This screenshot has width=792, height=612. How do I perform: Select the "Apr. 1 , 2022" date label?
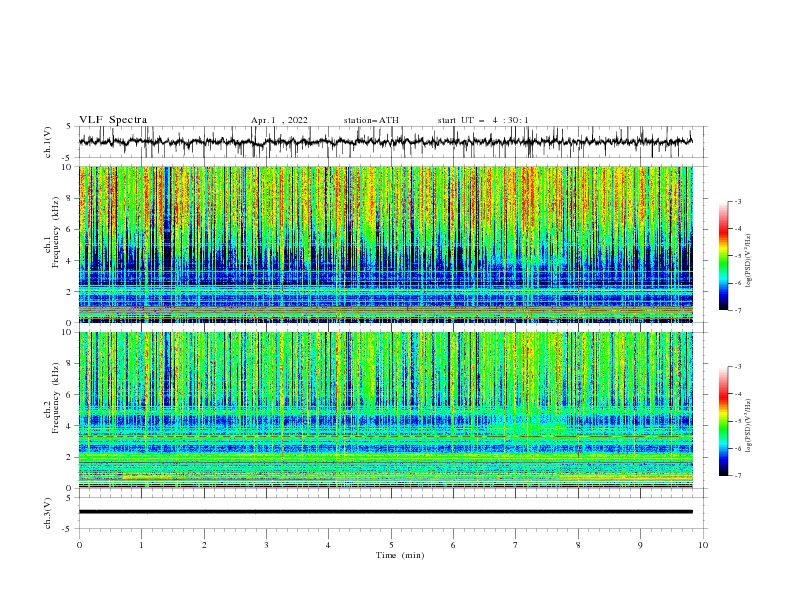pos(279,120)
